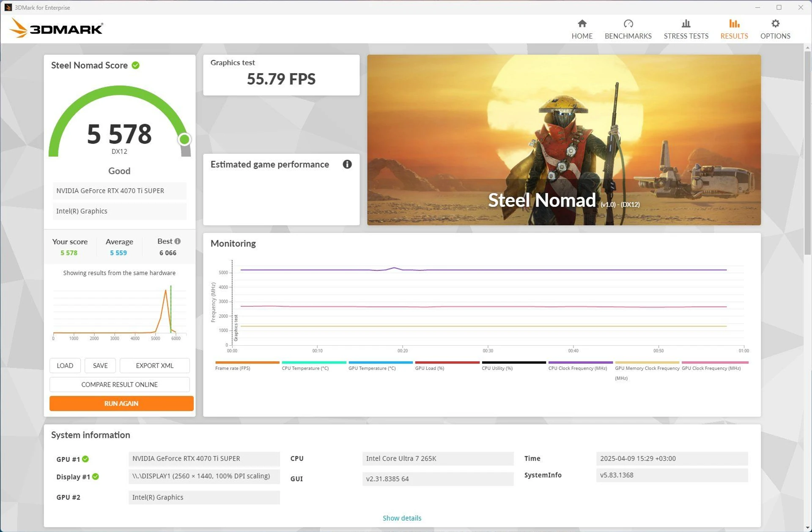The image size is (812, 532).
Task: Open the Benchmarks gauge icon
Action: pos(628,24)
